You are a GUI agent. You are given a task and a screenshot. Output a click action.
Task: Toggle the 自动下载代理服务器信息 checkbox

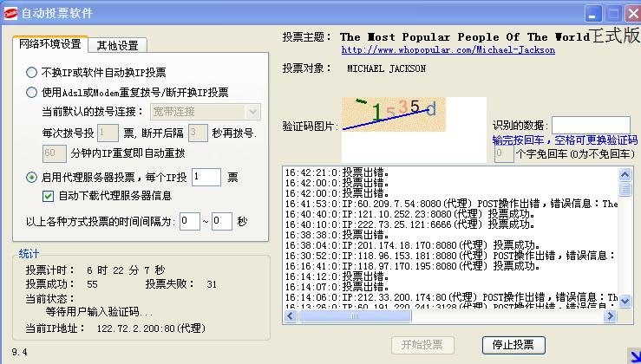point(49,196)
